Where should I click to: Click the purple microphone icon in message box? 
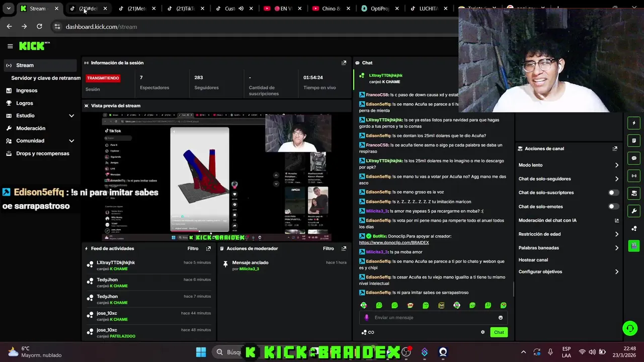click(366, 318)
